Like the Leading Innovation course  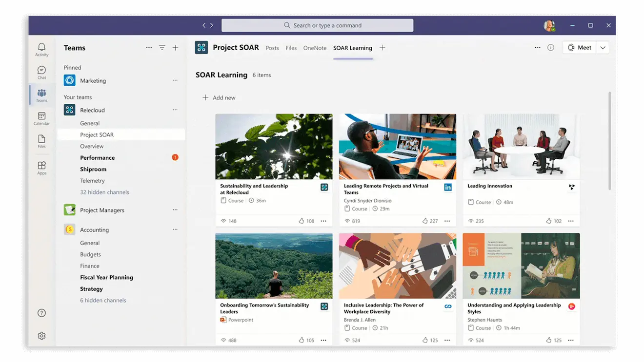point(549,221)
